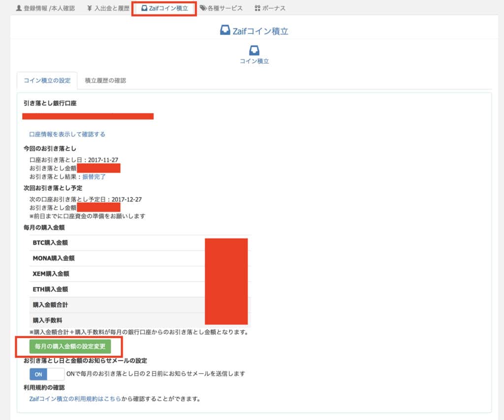
Task: Click the 次回お引き落とし予定 heading
Action: tap(53, 188)
